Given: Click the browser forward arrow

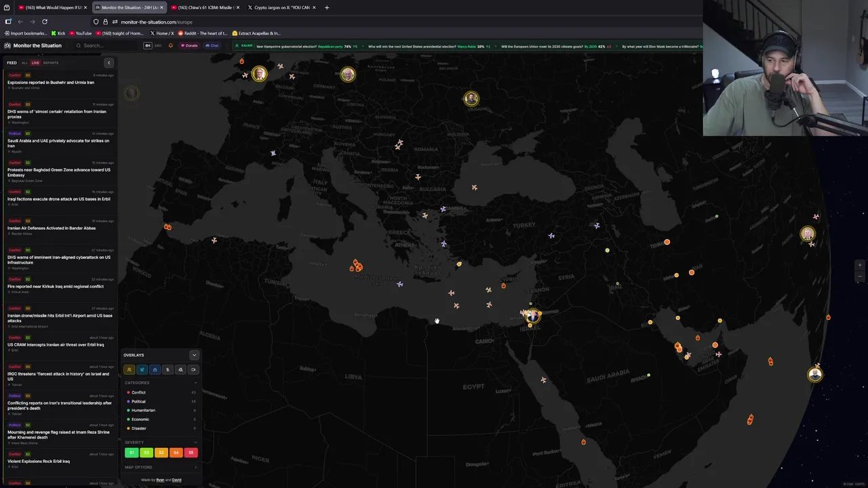Looking at the screenshot, I should tap(33, 22).
